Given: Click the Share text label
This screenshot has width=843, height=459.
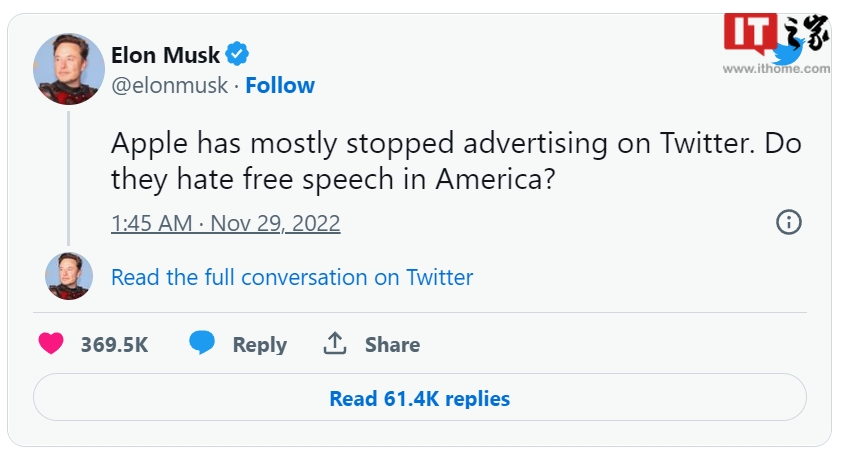Looking at the screenshot, I should 392,345.
